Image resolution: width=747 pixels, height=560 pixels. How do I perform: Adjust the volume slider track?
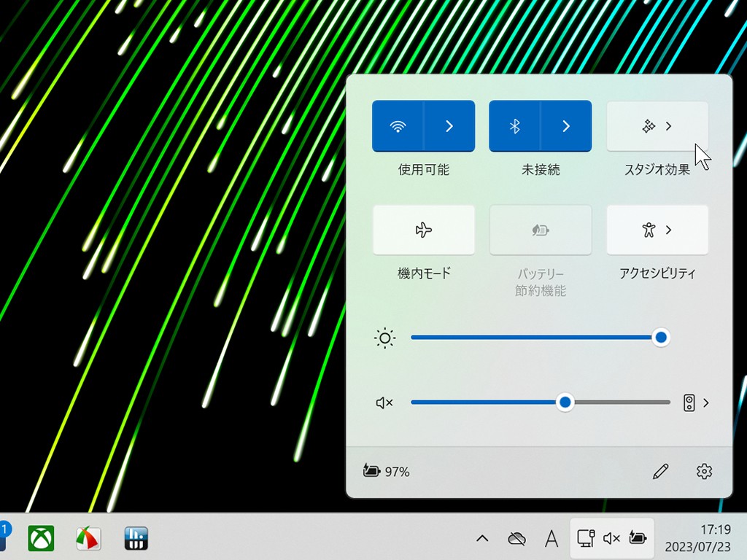click(541, 402)
